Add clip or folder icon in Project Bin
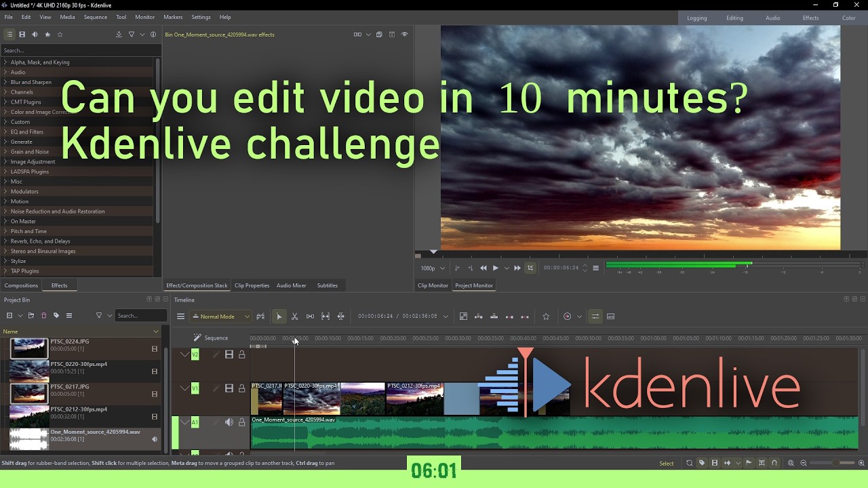 [x=9, y=316]
